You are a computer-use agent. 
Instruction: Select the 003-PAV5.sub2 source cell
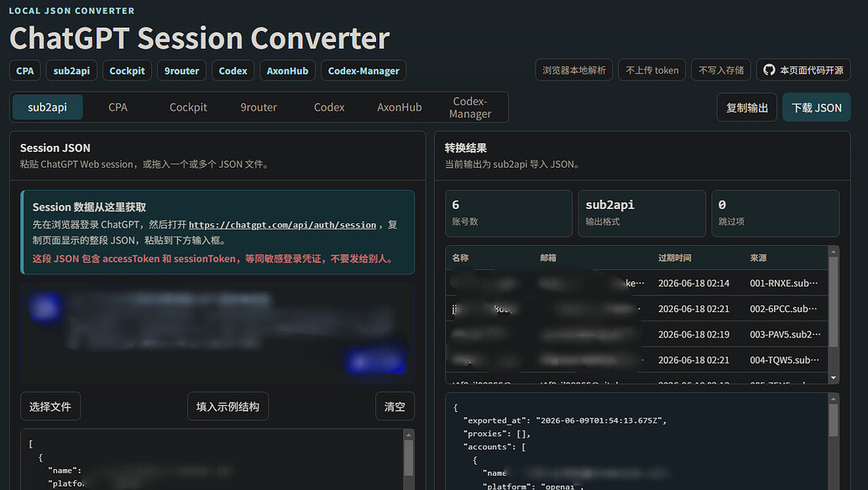point(785,335)
